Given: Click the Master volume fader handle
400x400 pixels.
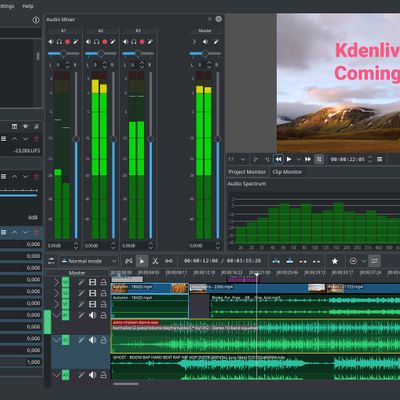Looking at the screenshot, I should pyautogui.click(x=218, y=139).
